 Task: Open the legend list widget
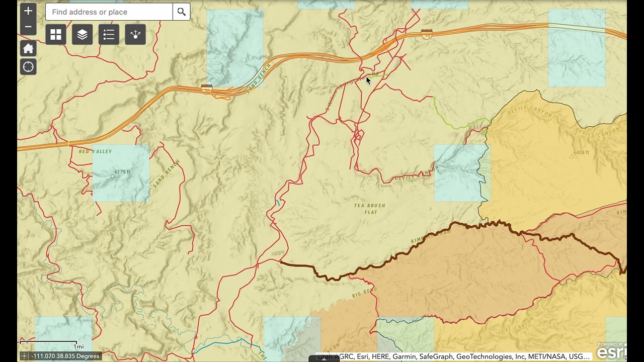pos(109,35)
